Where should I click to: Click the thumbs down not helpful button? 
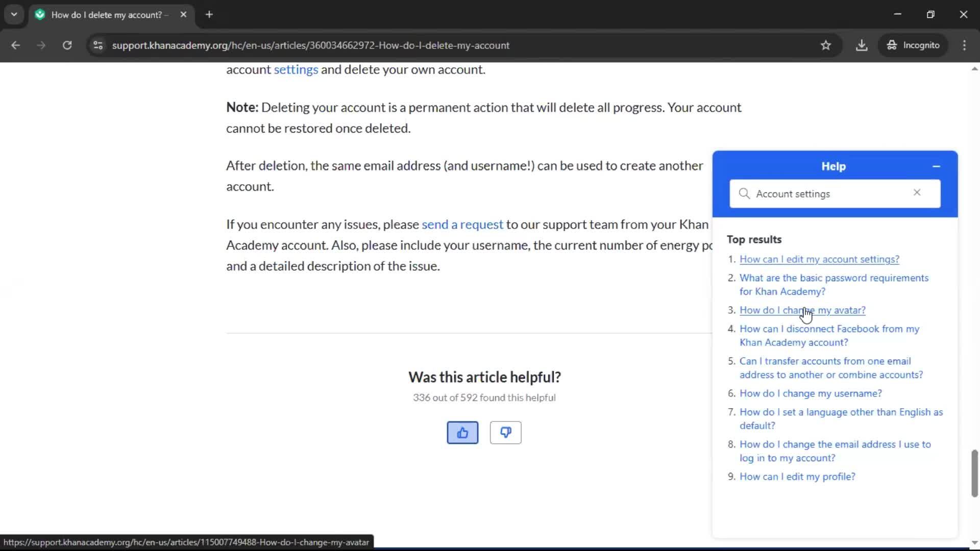coord(505,433)
